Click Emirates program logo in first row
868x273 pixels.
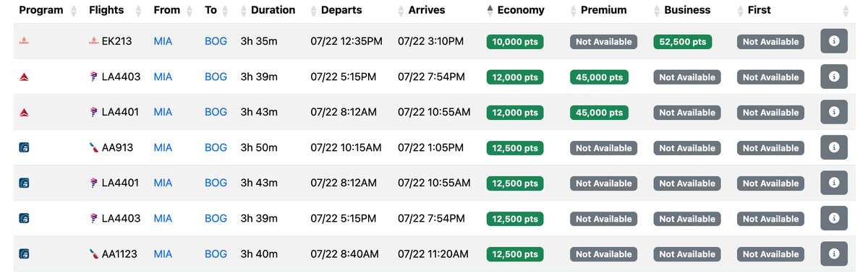click(x=24, y=42)
